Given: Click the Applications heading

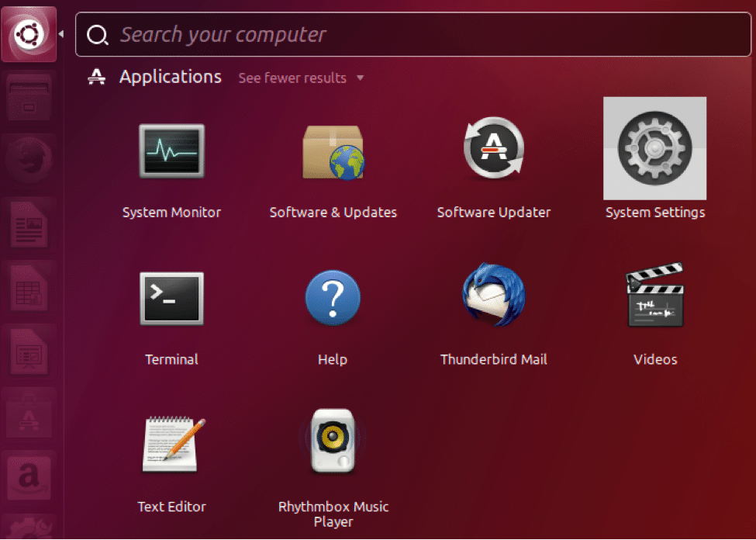Looking at the screenshot, I should point(170,77).
